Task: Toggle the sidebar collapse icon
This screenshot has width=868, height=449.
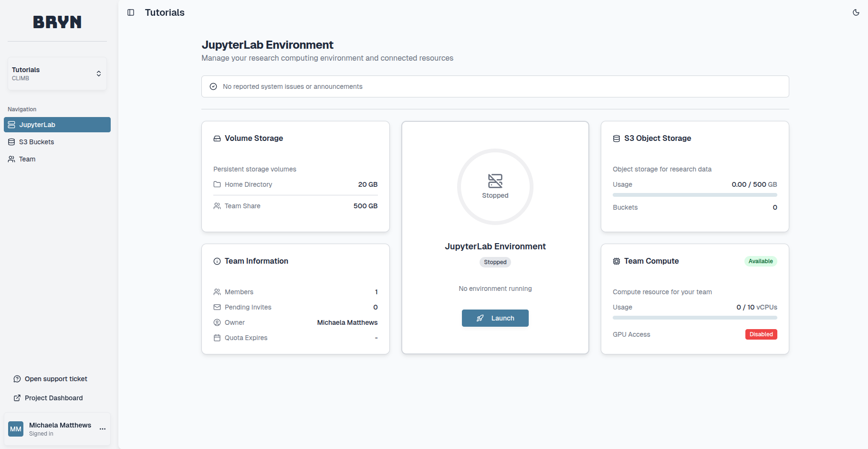Action: [131, 12]
